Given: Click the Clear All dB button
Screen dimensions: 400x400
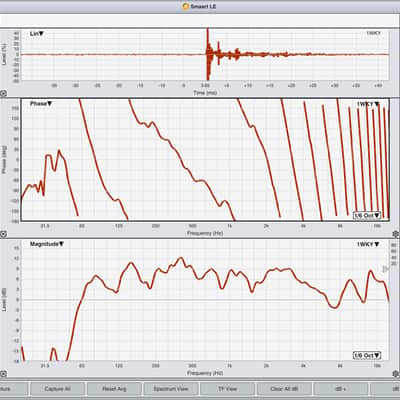Looking at the screenshot, I should pos(284,389).
